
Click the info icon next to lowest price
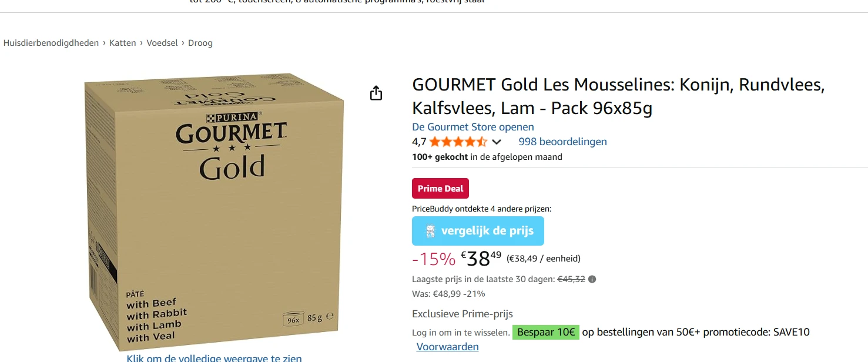[593, 279]
